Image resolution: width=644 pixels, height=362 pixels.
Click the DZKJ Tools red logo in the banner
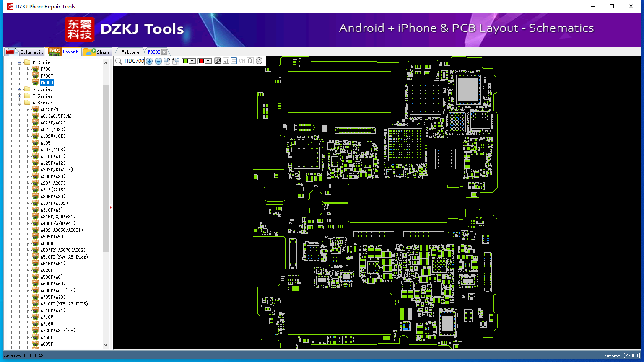[x=80, y=29]
